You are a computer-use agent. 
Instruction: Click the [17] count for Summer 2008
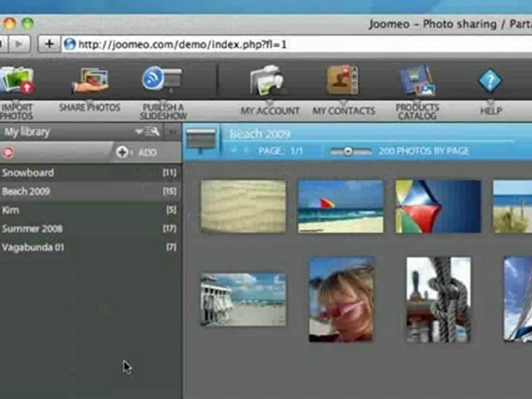coord(170,229)
